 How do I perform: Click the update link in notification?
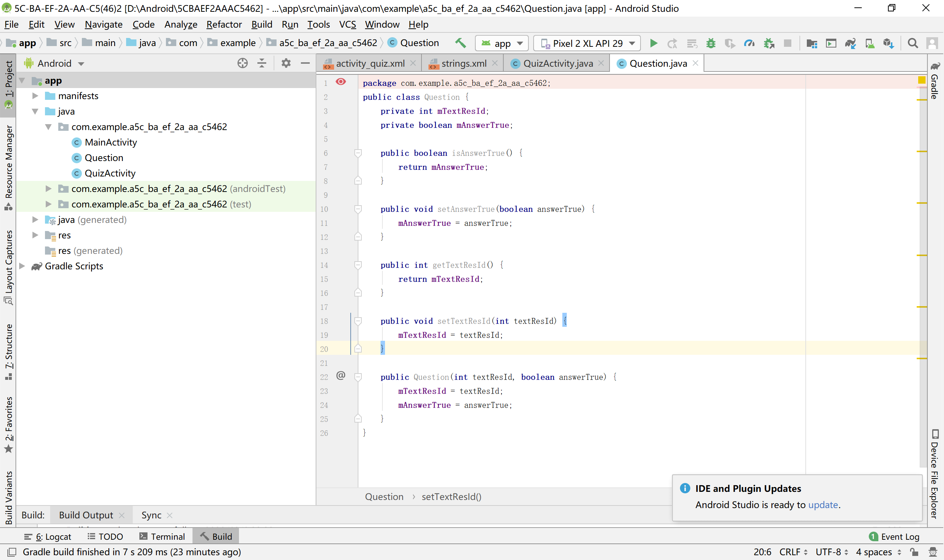click(x=823, y=505)
